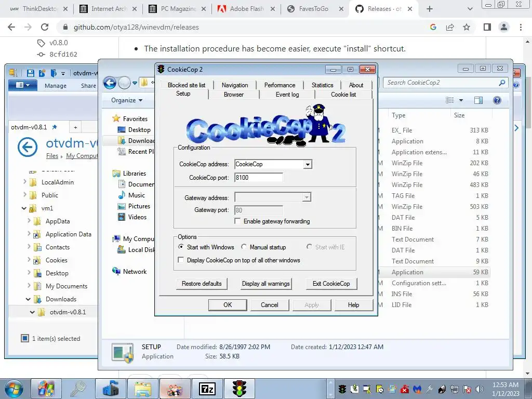Bookmark page with Chrome star icon
The height and width of the screenshot is (399, 532).
pyautogui.click(x=467, y=27)
